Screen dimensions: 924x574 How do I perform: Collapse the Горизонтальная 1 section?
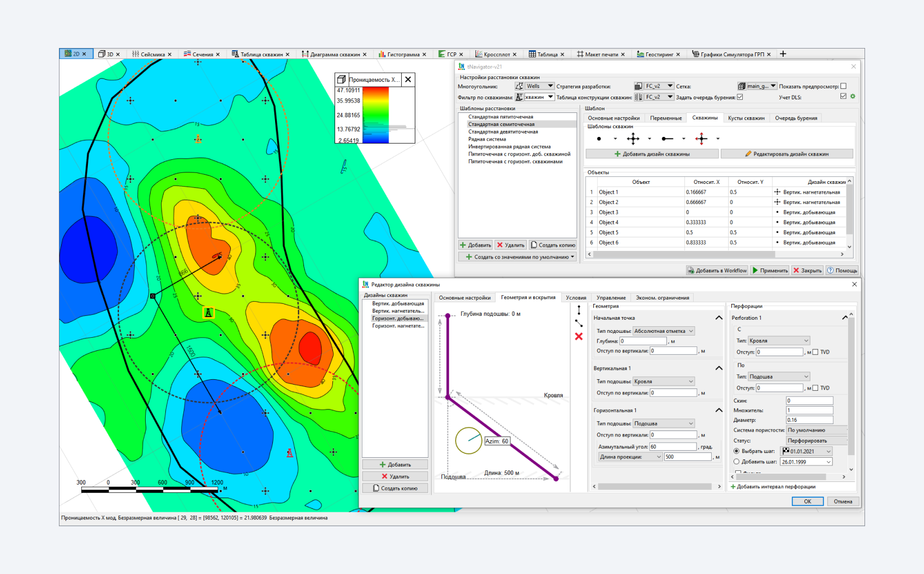pyautogui.click(x=719, y=410)
